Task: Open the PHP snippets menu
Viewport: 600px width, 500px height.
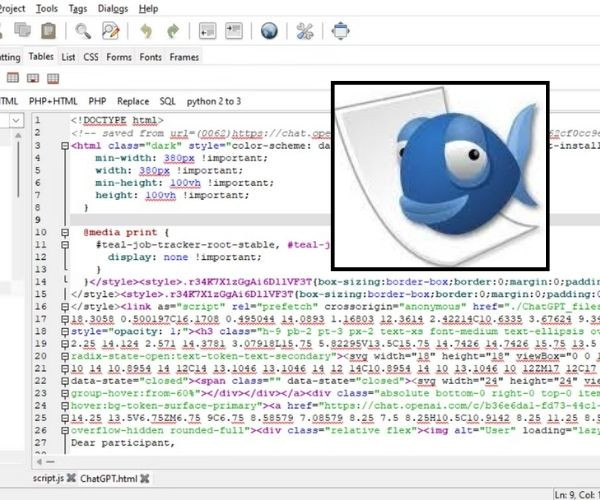Action: tap(97, 101)
